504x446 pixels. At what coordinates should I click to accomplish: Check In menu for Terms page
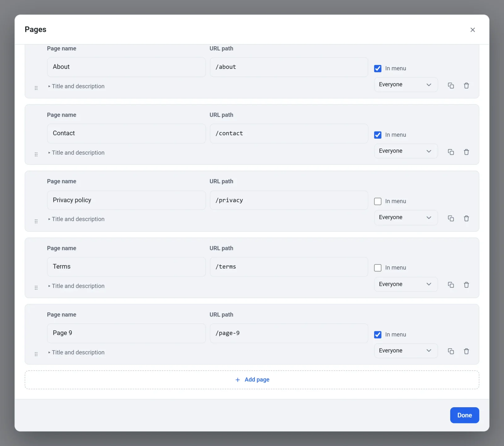click(378, 268)
